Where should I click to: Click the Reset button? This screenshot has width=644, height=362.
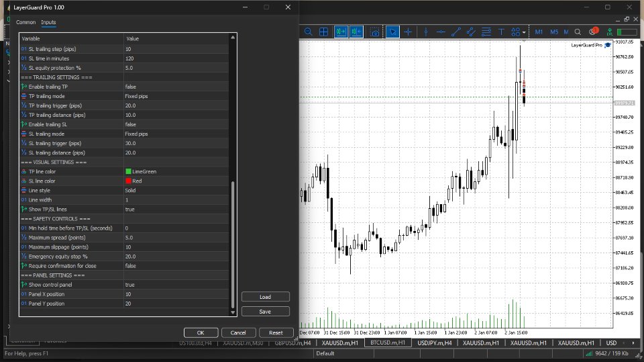[276, 333]
